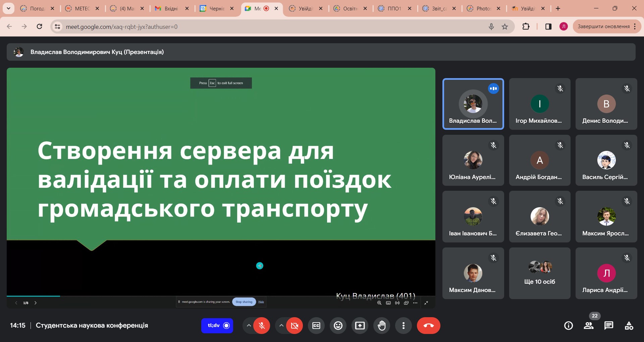Viewport: 644px width, 342px height.
Task: Open the Chrome profile avatar Л
Action: (x=563, y=26)
